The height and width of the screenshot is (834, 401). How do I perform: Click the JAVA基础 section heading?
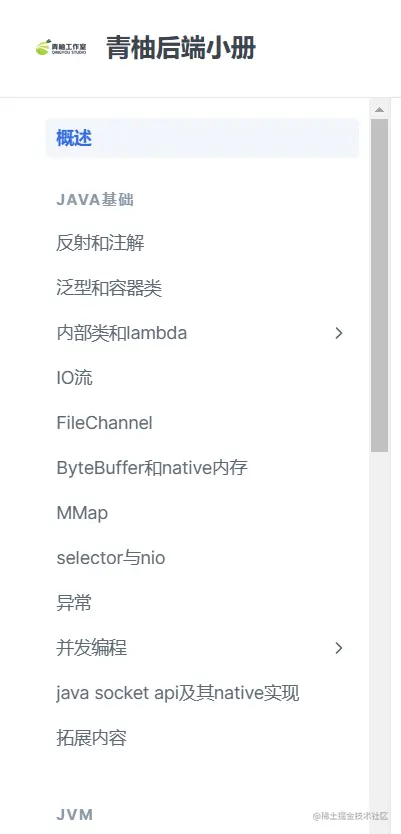tap(95, 200)
